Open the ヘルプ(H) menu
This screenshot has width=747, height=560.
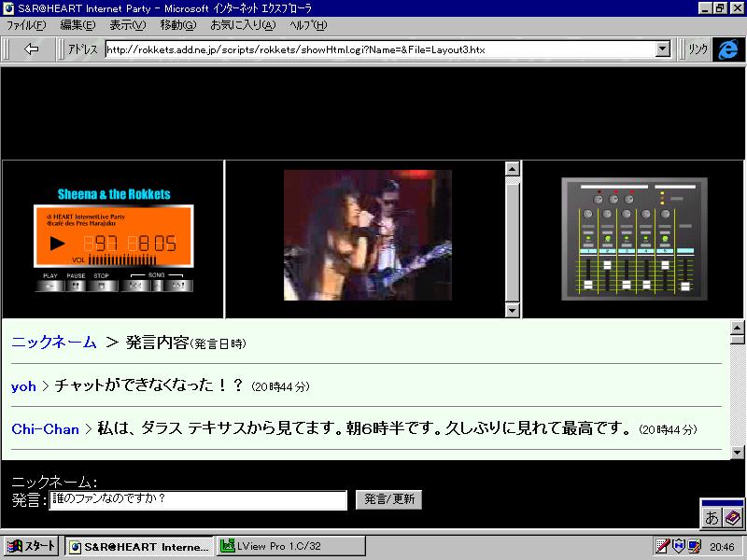pyautogui.click(x=308, y=26)
